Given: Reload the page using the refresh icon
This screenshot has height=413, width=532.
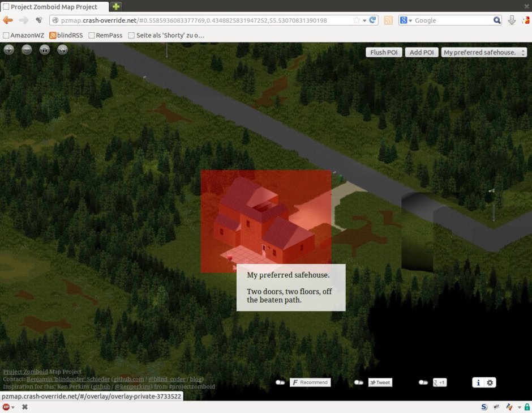Looking at the screenshot, I should click(373, 20).
